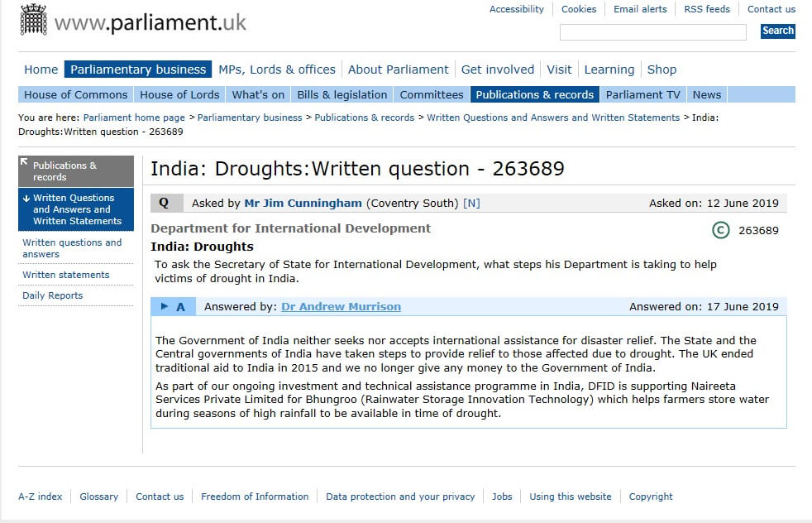Click the copyright circle icon beside 263689
This screenshot has width=812, height=523.
[720, 230]
